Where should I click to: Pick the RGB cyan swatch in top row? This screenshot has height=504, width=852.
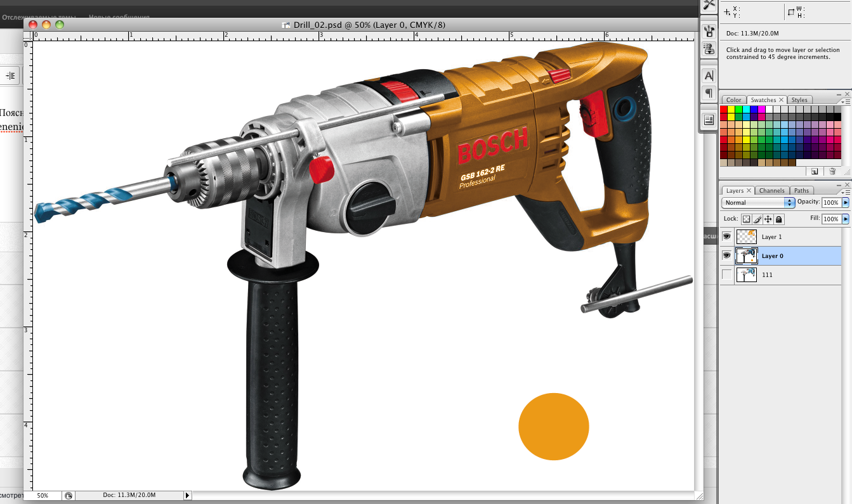pos(747,109)
